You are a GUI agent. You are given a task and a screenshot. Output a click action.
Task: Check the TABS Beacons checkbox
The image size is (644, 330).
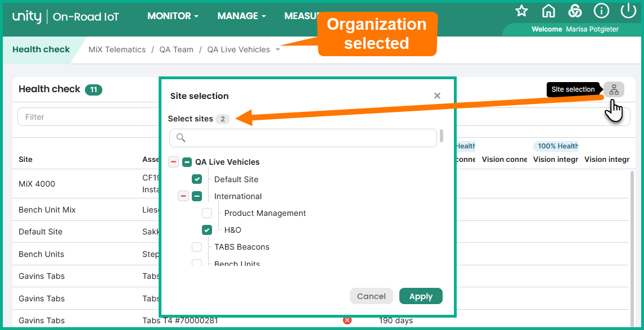(x=197, y=247)
